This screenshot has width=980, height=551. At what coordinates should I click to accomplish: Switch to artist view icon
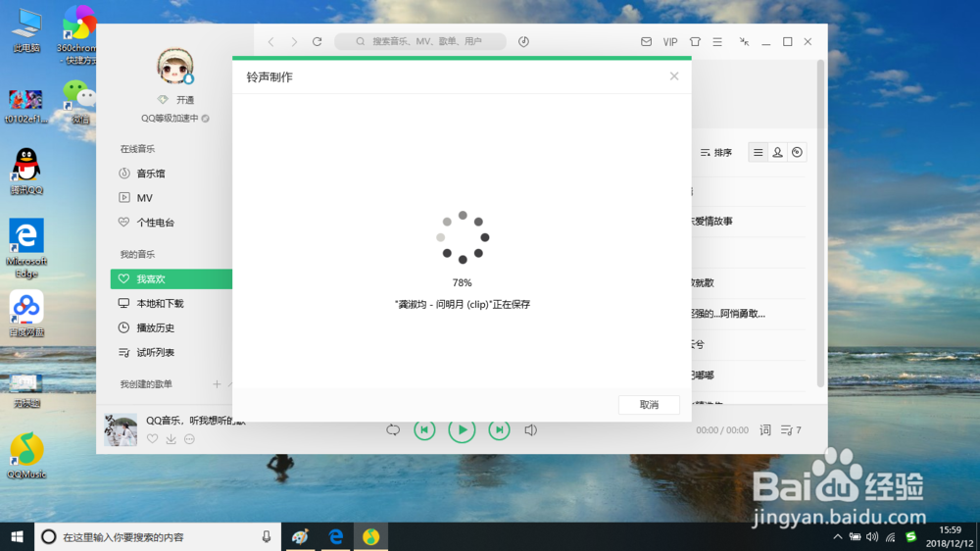[777, 153]
